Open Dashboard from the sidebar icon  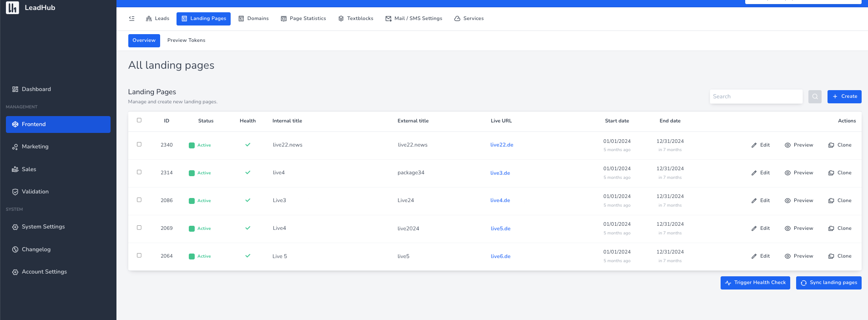15,89
